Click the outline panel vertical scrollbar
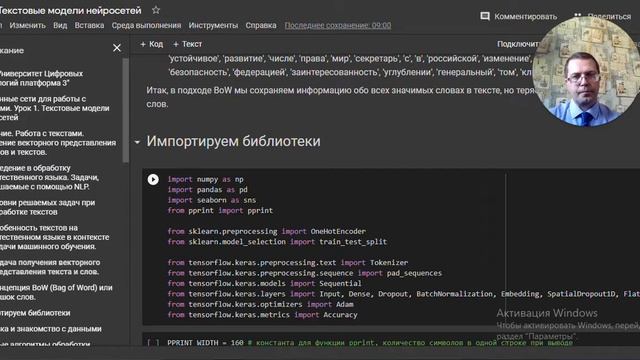Screen dimensions: 640x360 [x=126, y=110]
